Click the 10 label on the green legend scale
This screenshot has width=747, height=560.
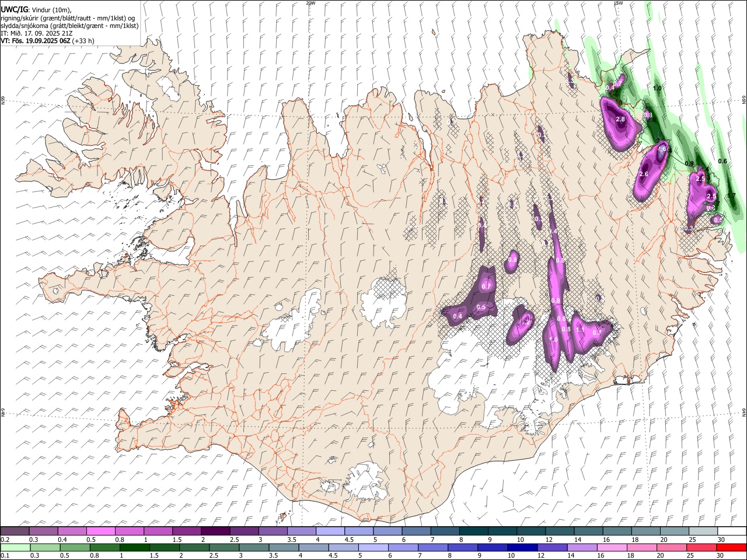[x=511, y=556]
